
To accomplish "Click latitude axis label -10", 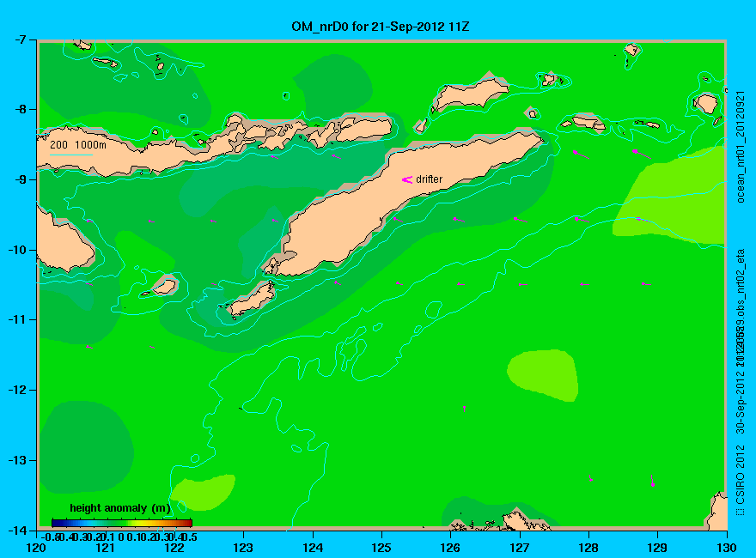I will coord(18,250).
